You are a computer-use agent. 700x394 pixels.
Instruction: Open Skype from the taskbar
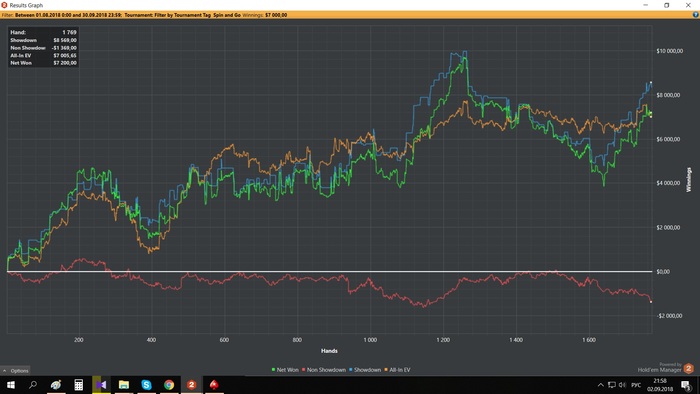point(146,385)
